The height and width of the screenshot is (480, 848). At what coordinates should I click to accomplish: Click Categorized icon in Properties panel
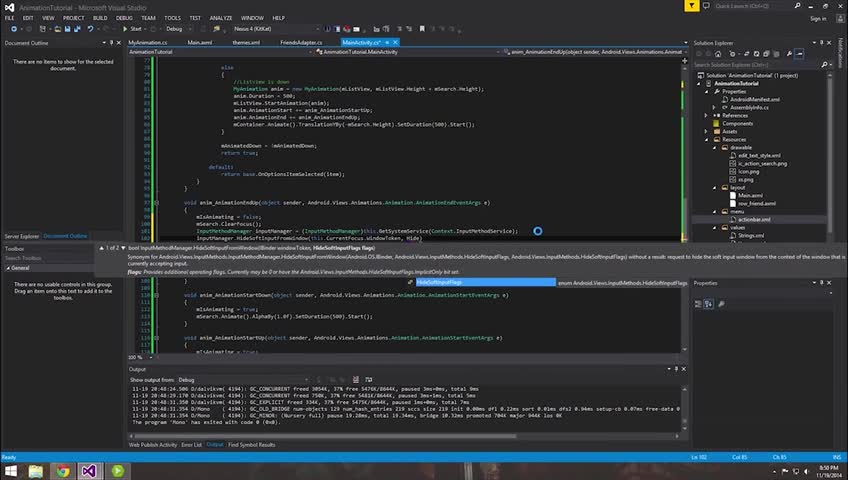[698, 304]
